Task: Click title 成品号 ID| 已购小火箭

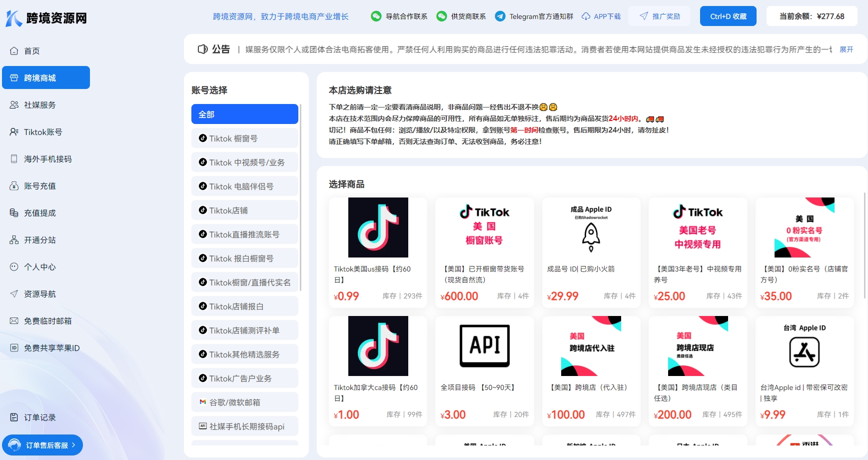Action: point(581,269)
